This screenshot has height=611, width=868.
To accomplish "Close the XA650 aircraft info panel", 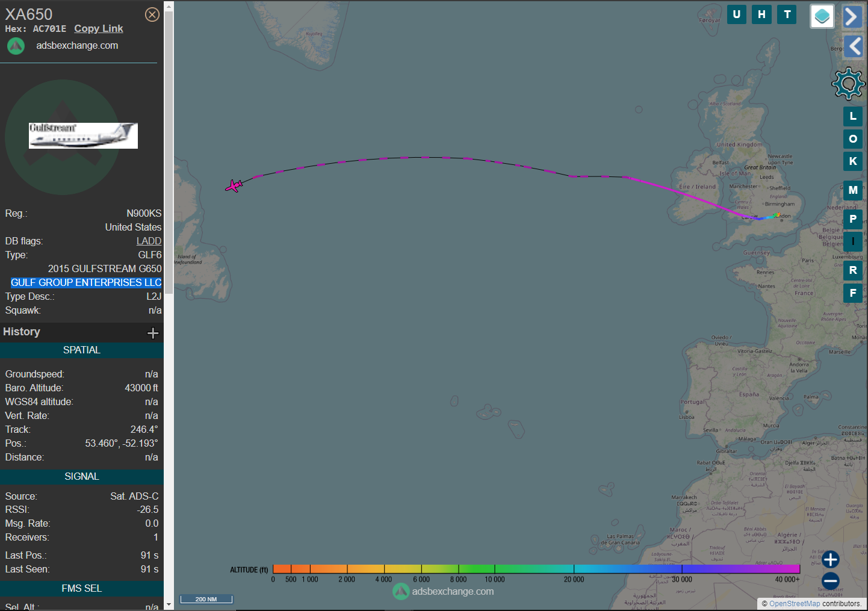I will click(x=152, y=14).
